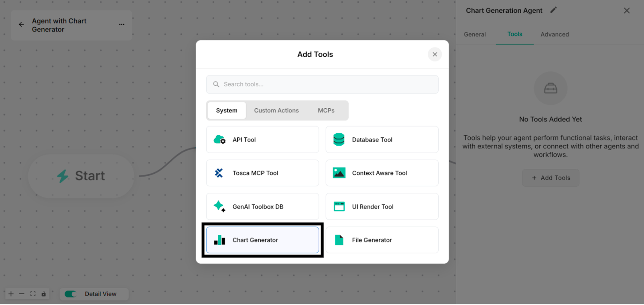This screenshot has height=305, width=644.
Task: Click the fullscreen fit-view control
Action: click(x=33, y=294)
